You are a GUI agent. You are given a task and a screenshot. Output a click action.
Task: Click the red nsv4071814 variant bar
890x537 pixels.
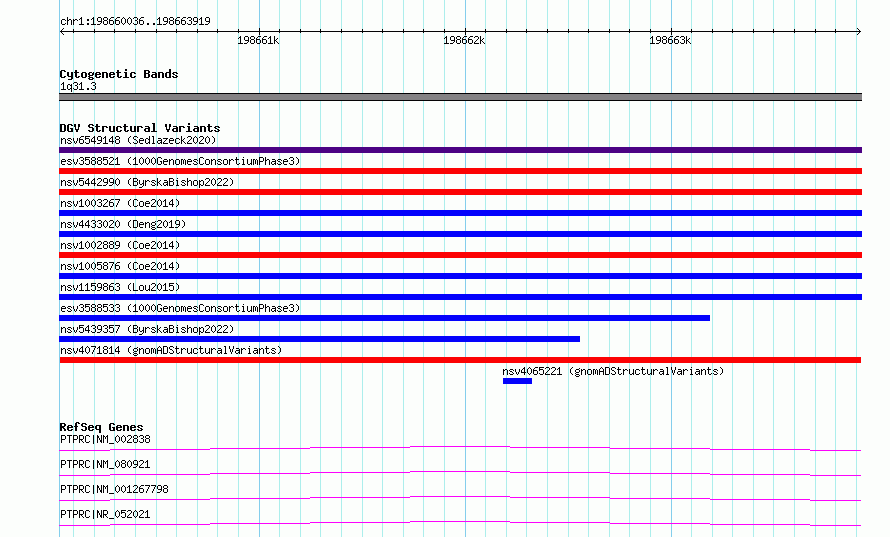pos(460,360)
